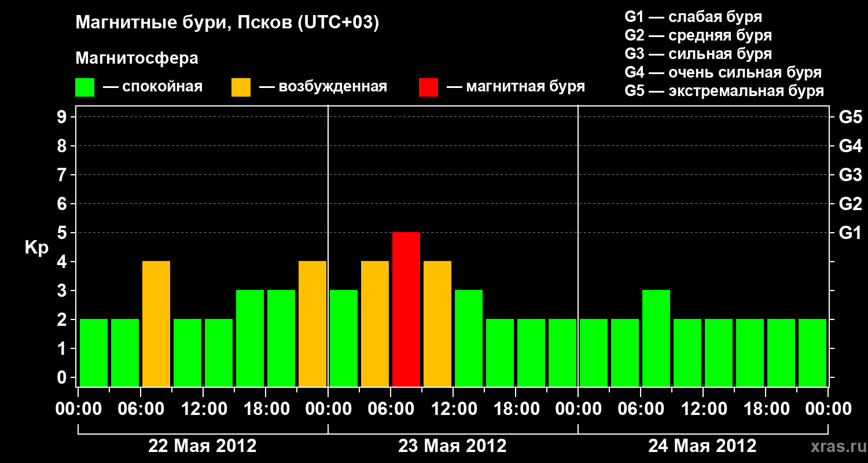The height and width of the screenshot is (463, 868).
Task: Select the green bar at 15:00 on 22 Мая
Action: 250,338
